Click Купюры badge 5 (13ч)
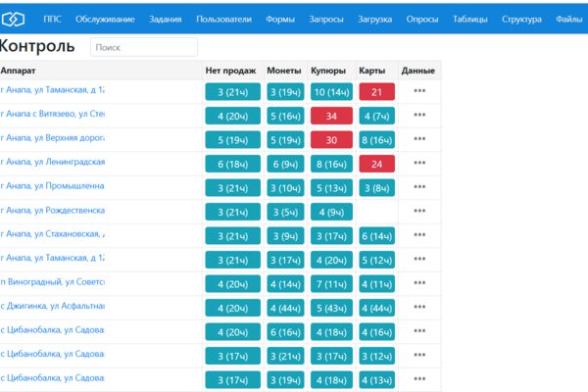The height and width of the screenshot is (392, 588). [331, 188]
